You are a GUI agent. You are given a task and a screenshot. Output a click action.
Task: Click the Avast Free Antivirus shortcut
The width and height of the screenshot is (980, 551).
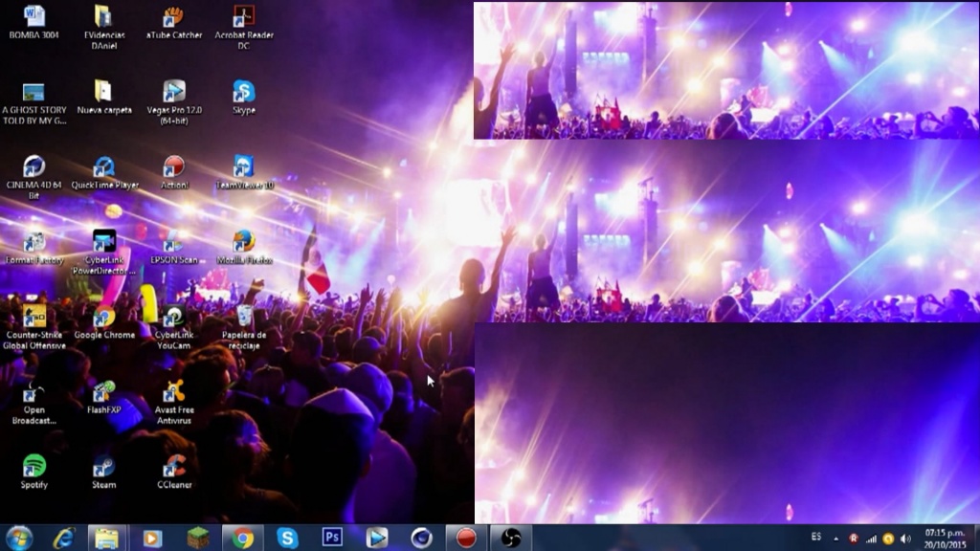(173, 392)
